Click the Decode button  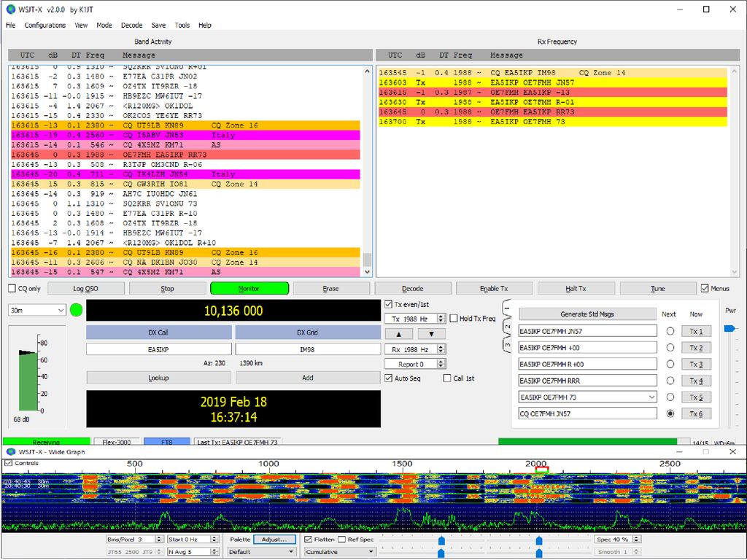[413, 289]
